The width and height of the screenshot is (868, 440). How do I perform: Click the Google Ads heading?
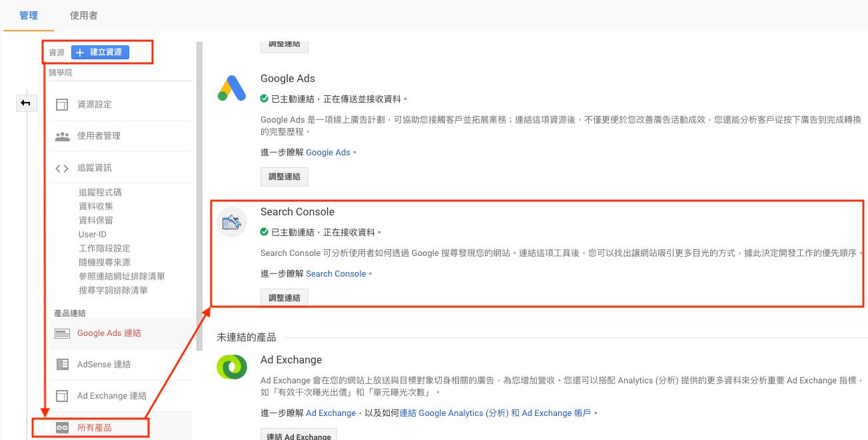pyautogui.click(x=288, y=79)
